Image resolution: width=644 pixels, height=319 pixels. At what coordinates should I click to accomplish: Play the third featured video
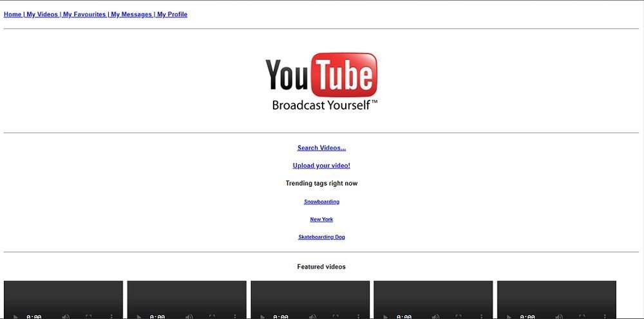pyautogui.click(x=263, y=317)
